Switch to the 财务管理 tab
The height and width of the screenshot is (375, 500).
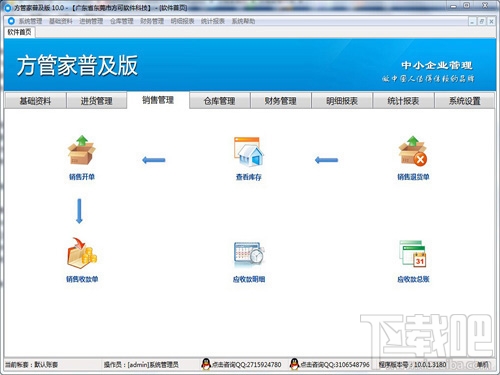[x=281, y=101]
